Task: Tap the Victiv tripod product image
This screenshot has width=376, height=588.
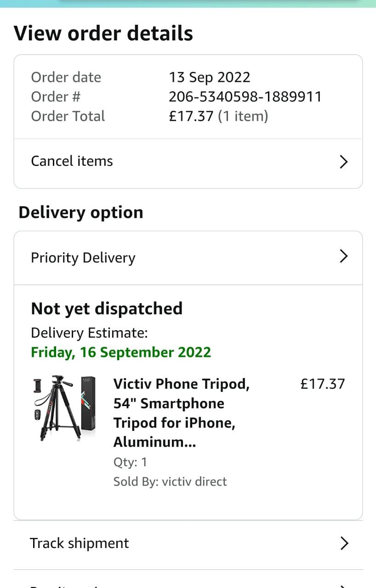Action: [x=64, y=408]
